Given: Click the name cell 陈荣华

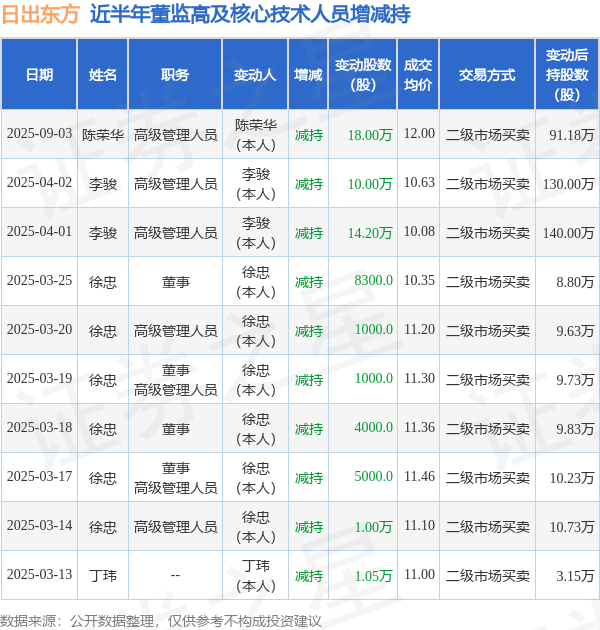Looking at the screenshot, I should tap(102, 135).
